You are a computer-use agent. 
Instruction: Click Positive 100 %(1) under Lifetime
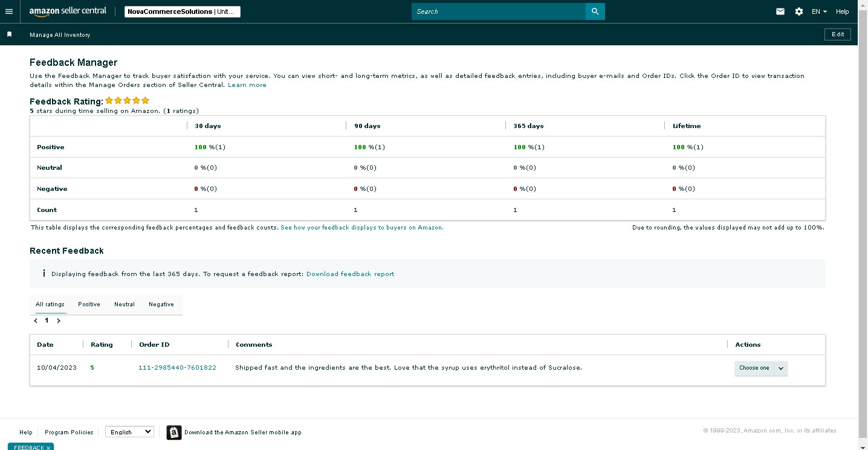(x=688, y=147)
